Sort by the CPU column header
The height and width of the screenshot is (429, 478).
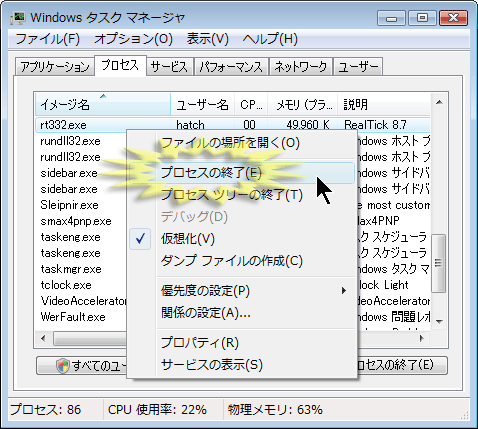(251, 105)
